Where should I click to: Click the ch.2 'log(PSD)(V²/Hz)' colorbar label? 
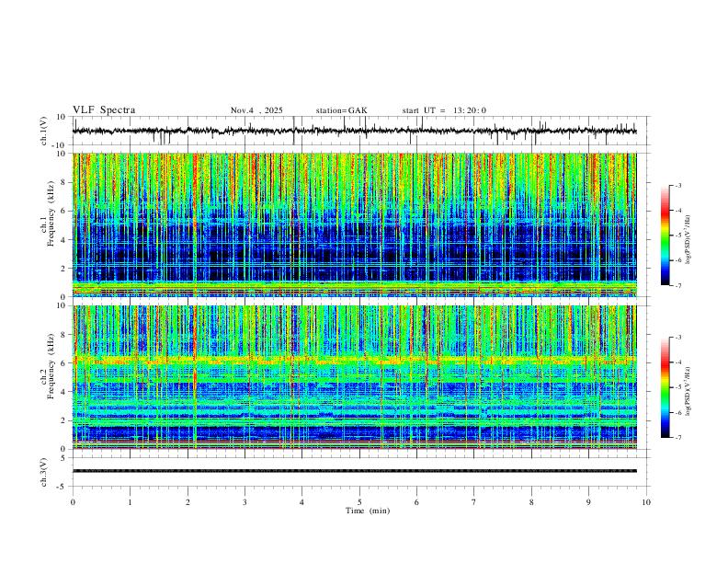(x=688, y=392)
